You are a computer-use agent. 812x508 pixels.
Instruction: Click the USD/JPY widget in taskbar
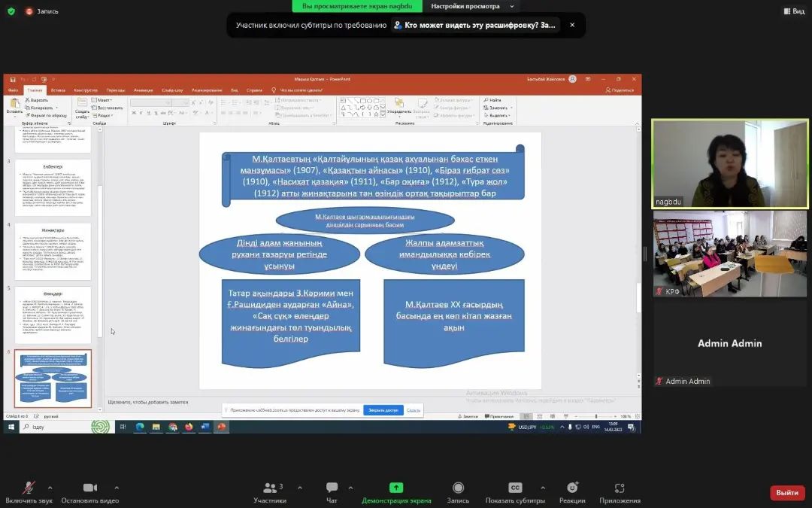coord(532,427)
